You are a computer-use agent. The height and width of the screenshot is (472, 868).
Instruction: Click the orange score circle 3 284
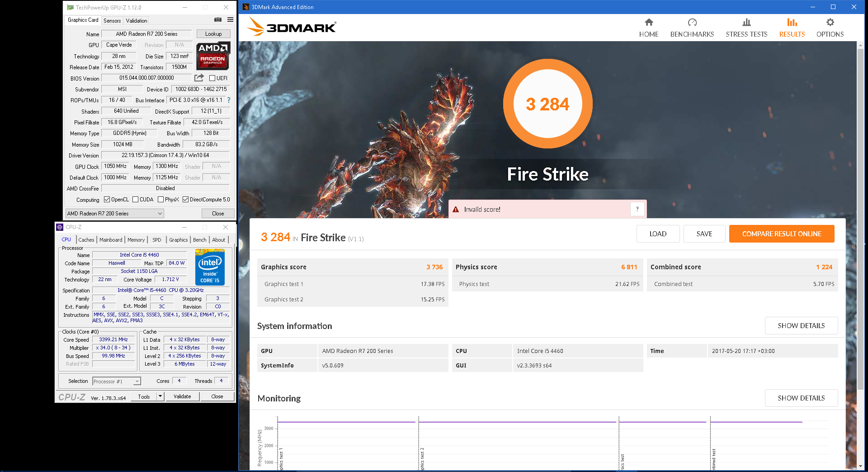[547, 104]
